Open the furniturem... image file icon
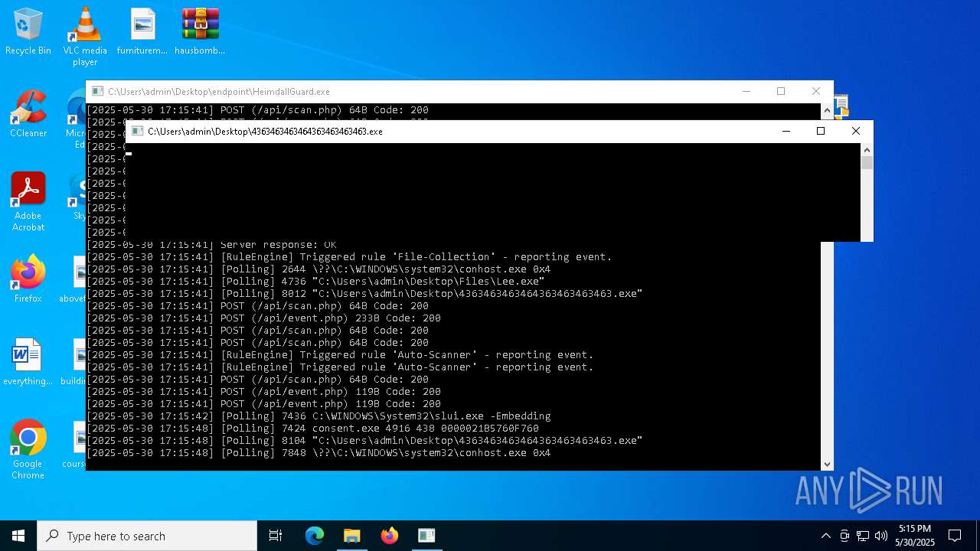 point(142,32)
